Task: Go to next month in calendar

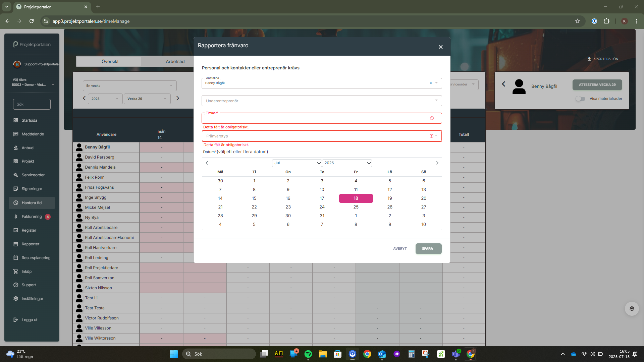Action: coord(437,163)
